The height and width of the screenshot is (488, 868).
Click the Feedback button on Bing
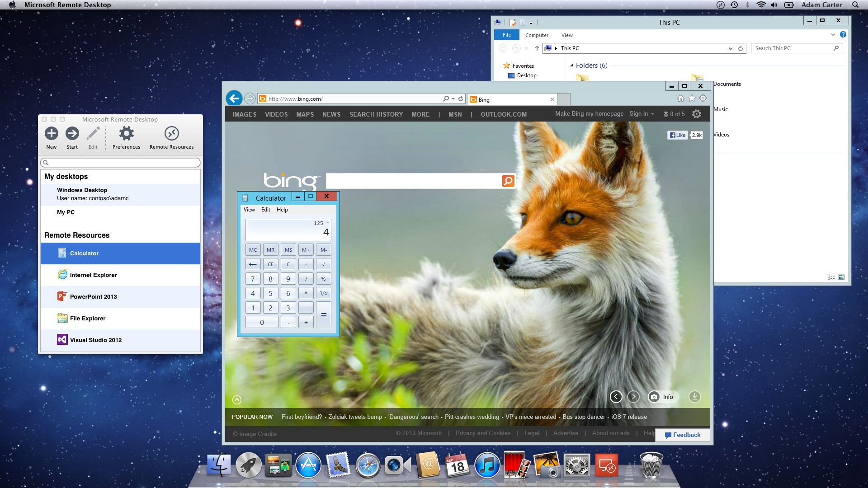tap(682, 435)
